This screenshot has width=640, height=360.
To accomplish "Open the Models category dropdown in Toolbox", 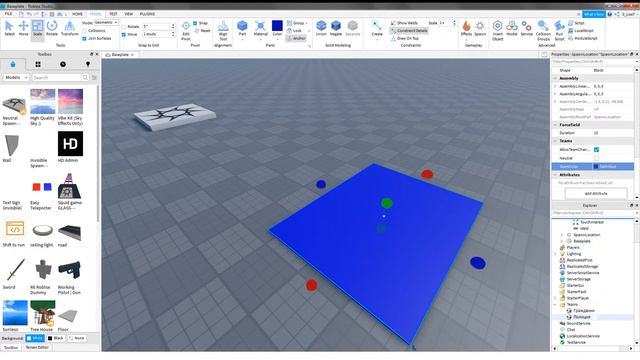I will pos(16,77).
